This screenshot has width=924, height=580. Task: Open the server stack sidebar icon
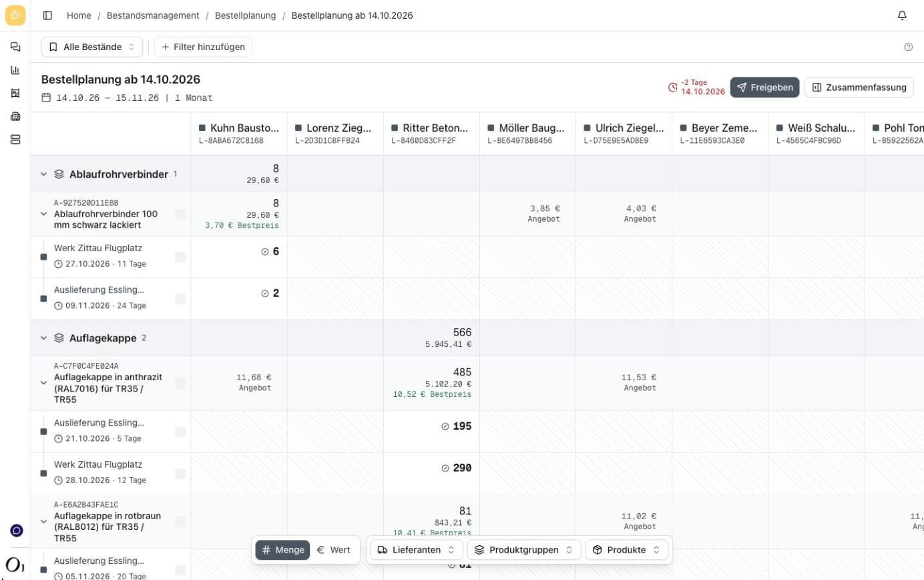[15, 139]
